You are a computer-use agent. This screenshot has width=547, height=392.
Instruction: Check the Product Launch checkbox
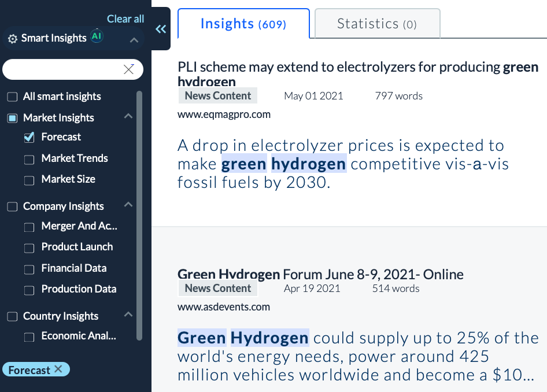29,248
